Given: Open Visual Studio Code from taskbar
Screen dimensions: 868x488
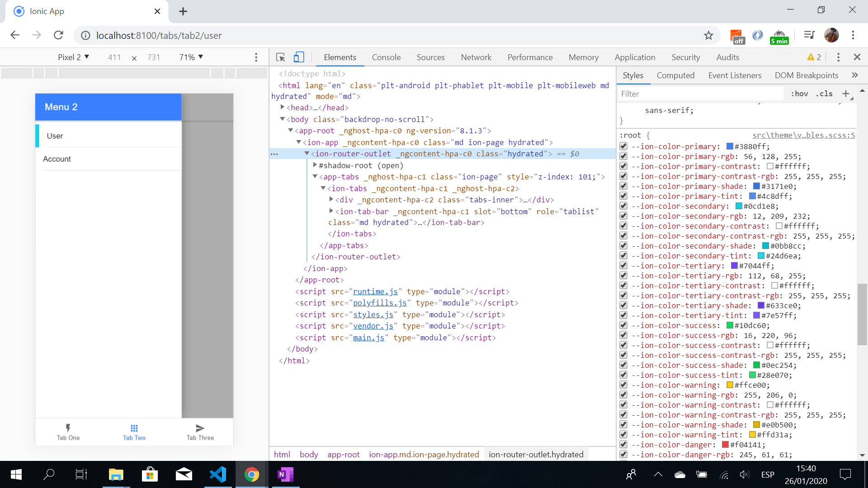Looking at the screenshot, I should (x=218, y=474).
